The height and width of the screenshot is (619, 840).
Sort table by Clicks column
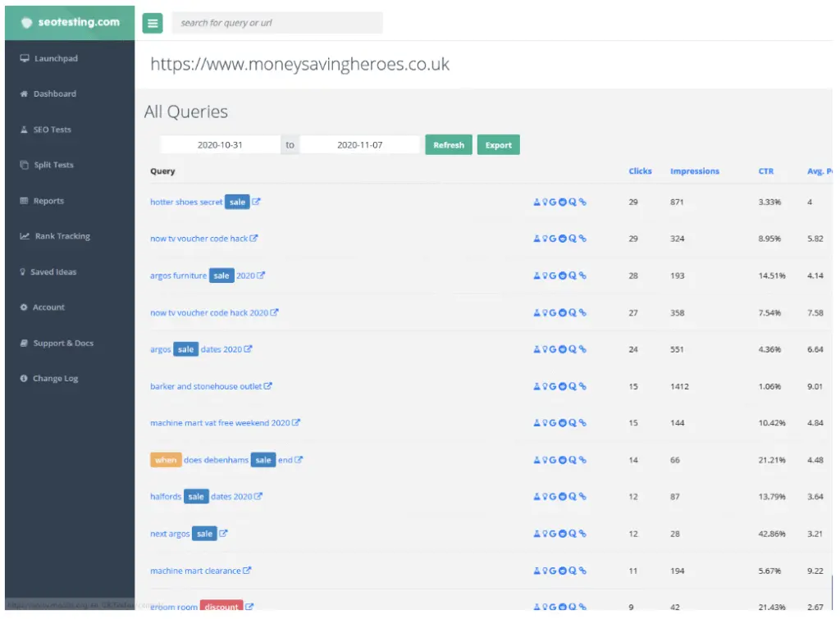(640, 171)
